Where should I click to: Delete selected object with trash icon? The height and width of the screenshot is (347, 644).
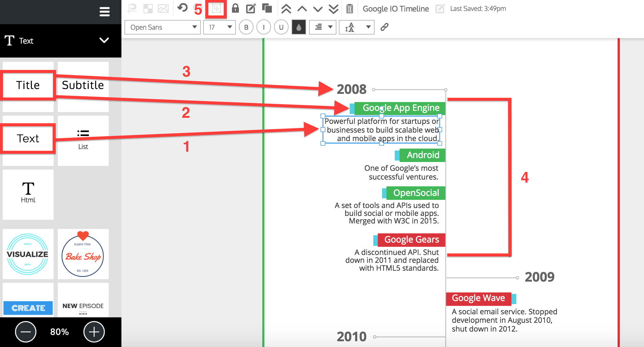pyautogui.click(x=349, y=8)
